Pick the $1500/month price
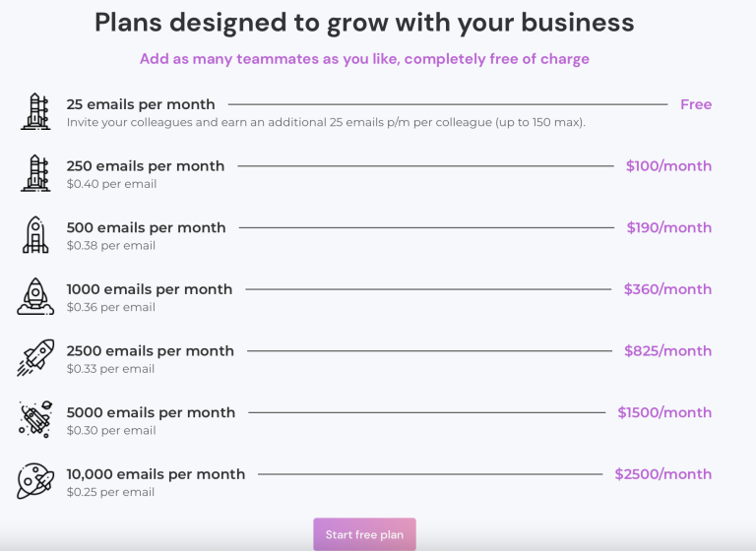This screenshot has width=756, height=551. coord(664,412)
